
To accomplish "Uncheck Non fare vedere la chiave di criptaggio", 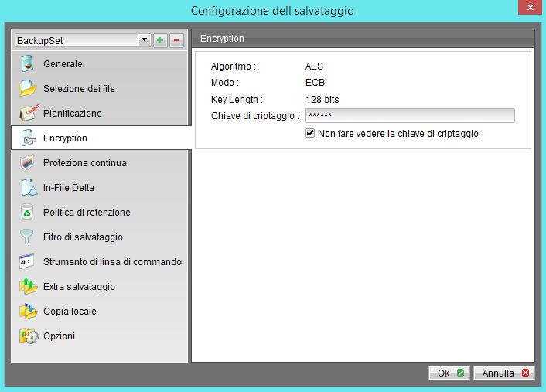I will 311,134.
